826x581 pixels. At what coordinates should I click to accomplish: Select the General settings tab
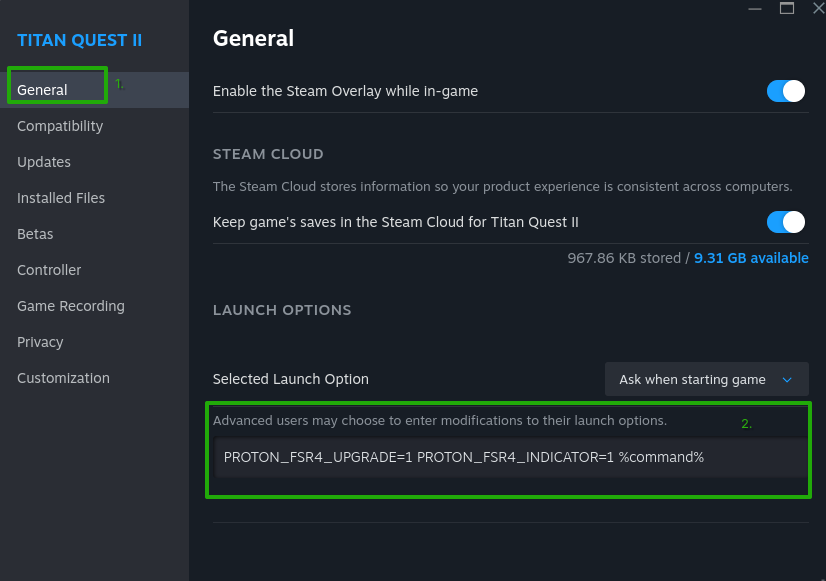(x=43, y=90)
